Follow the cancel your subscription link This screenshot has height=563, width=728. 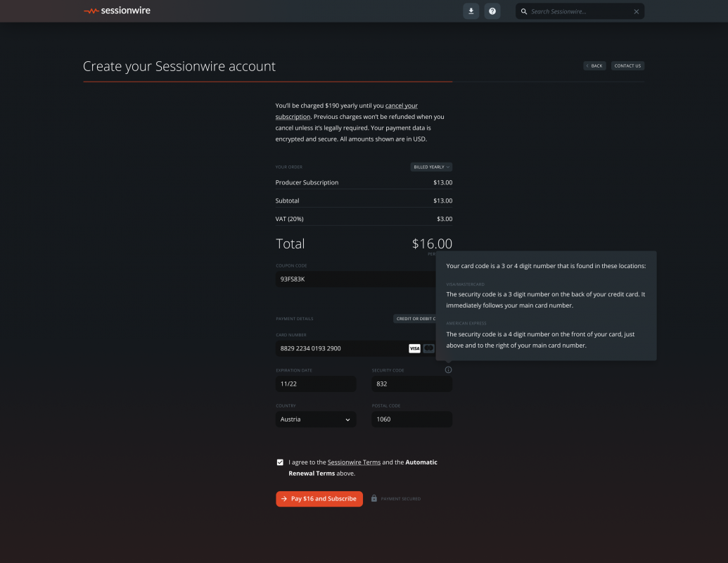[x=401, y=106]
